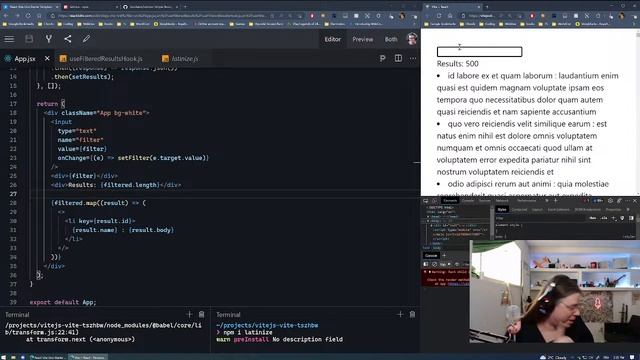Click the weather widget in the taskbar
Screen dimensions: 640x360
[553, 357]
